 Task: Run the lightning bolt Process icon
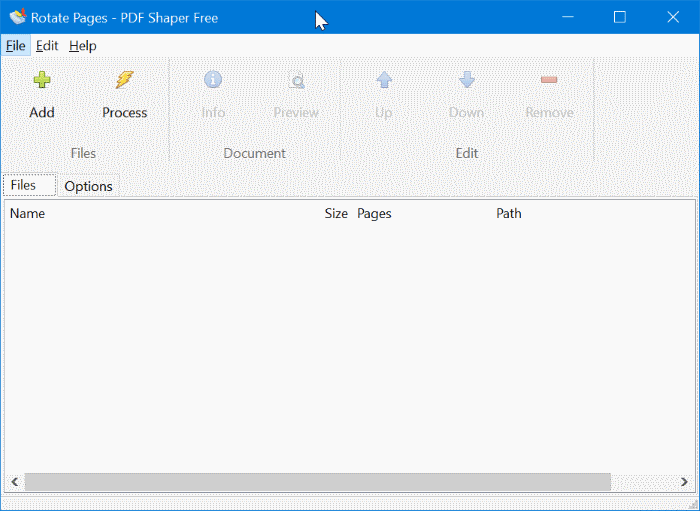pyautogui.click(x=125, y=80)
